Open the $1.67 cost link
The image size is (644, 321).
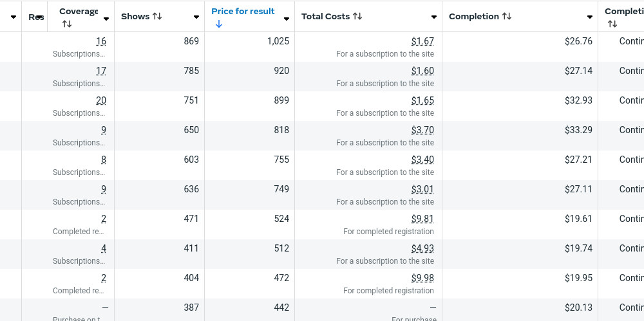(422, 41)
